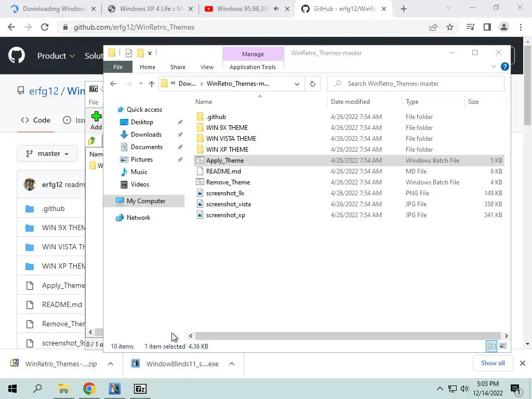Open the Code tab on GitHub
The width and height of the screenshot is (532, 399).
point(35,120)
